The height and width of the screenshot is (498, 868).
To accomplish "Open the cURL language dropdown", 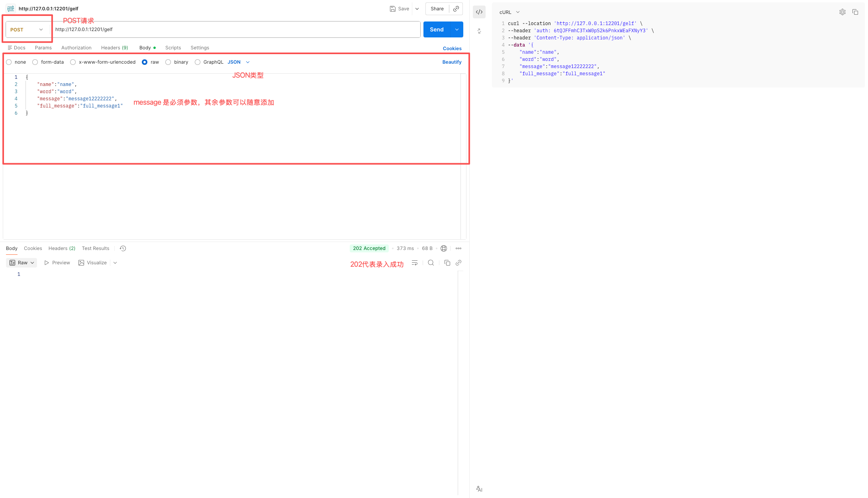I will click(x=509, y=12).
